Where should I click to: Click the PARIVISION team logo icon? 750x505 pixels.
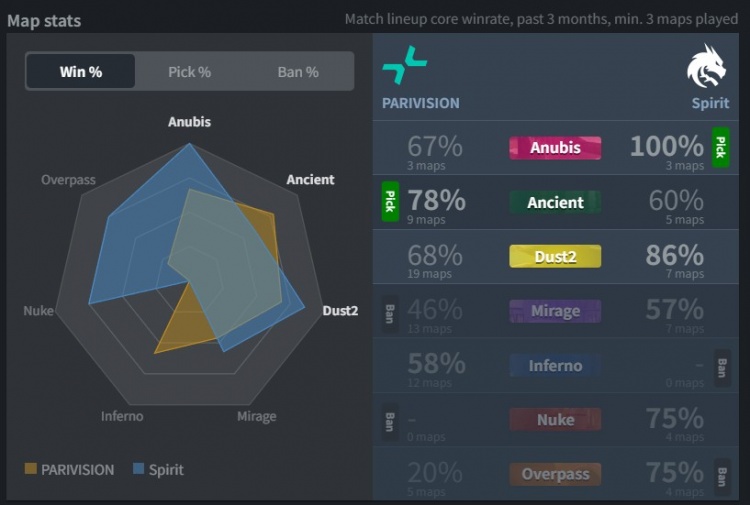click(404, 67)
